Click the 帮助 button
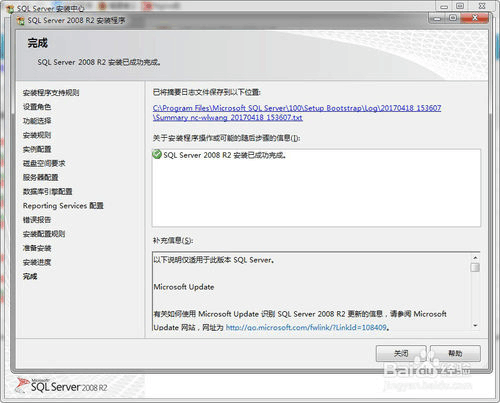The height and width of the screenshot is (403, 500). click(x=455, y=353)
